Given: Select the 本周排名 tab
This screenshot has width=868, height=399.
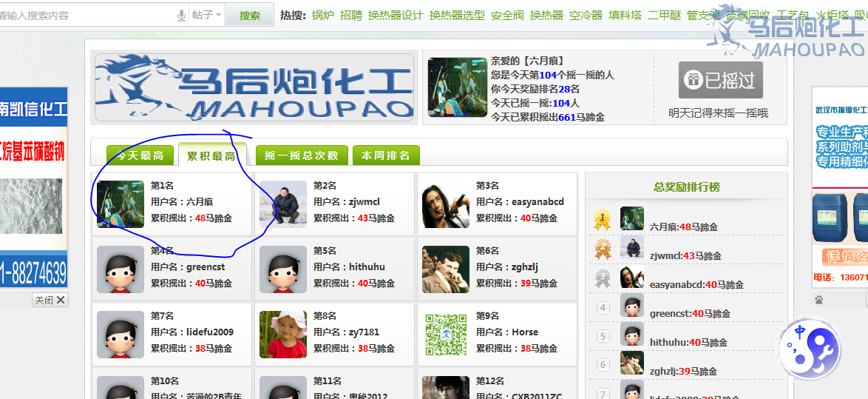Looking at the screenshot, I should pos(386,155).
